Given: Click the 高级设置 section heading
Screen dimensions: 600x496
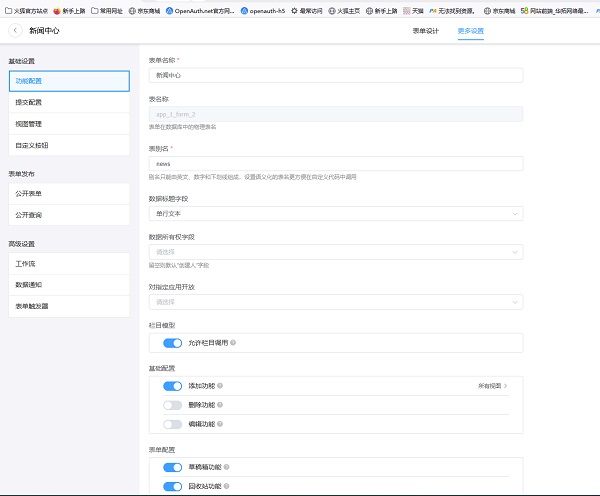Looking at the screenshot, I should pyautogui.click(x=21, y=244).
